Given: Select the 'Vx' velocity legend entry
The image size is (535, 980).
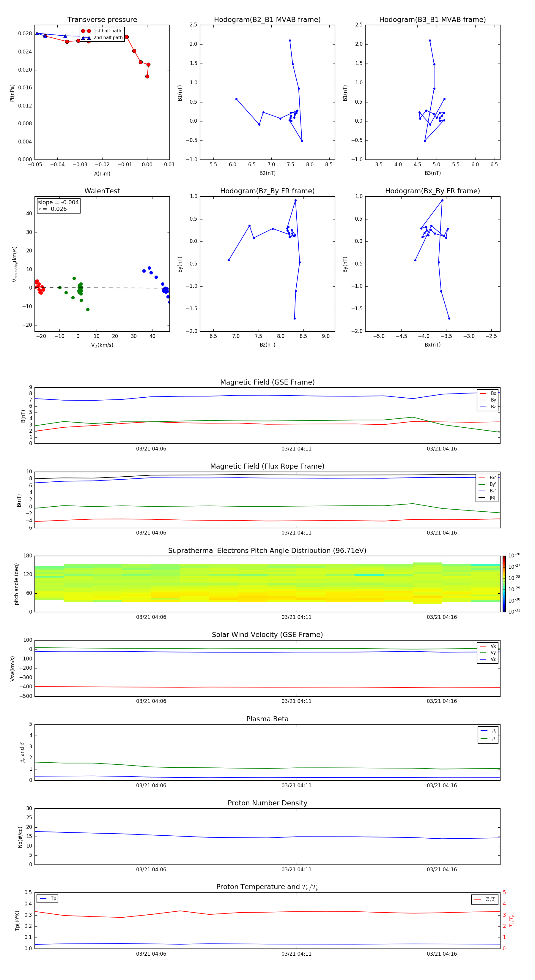Looking at the screenshot, I should pos(488,646).
